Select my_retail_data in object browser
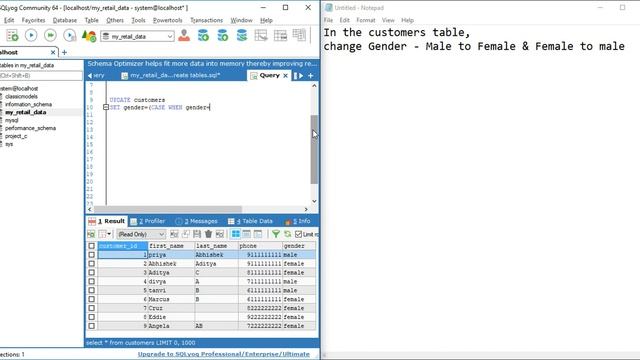Screen dimensions: 640x360 [25, 112]
